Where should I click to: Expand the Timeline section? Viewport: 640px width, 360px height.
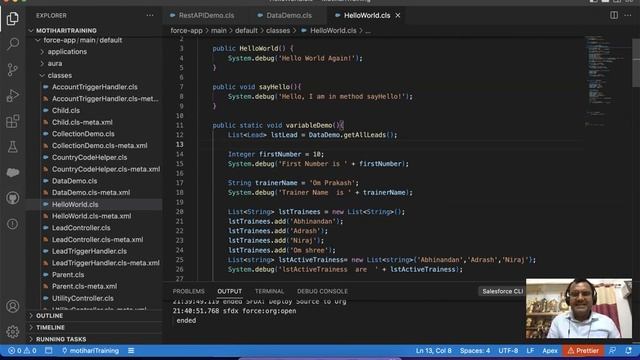pyautogui.click(x=50, y=328)
